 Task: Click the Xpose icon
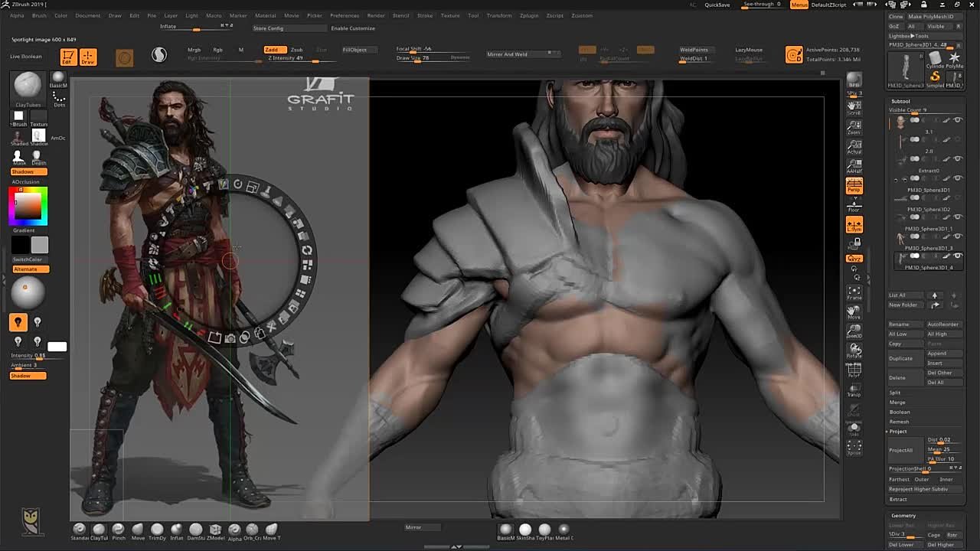(854, 448)
